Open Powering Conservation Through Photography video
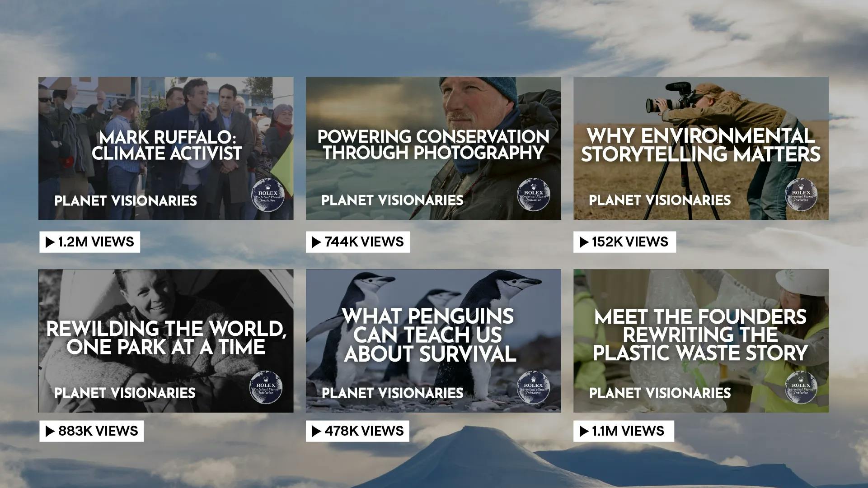This screenshot has width=868, height=488. 433,148
